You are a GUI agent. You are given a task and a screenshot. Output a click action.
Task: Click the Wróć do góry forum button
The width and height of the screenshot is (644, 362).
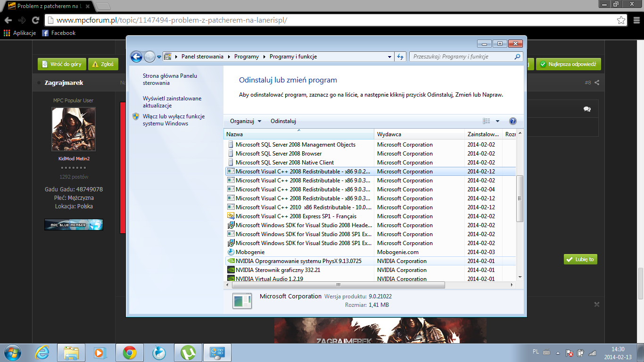coord(61,64)
